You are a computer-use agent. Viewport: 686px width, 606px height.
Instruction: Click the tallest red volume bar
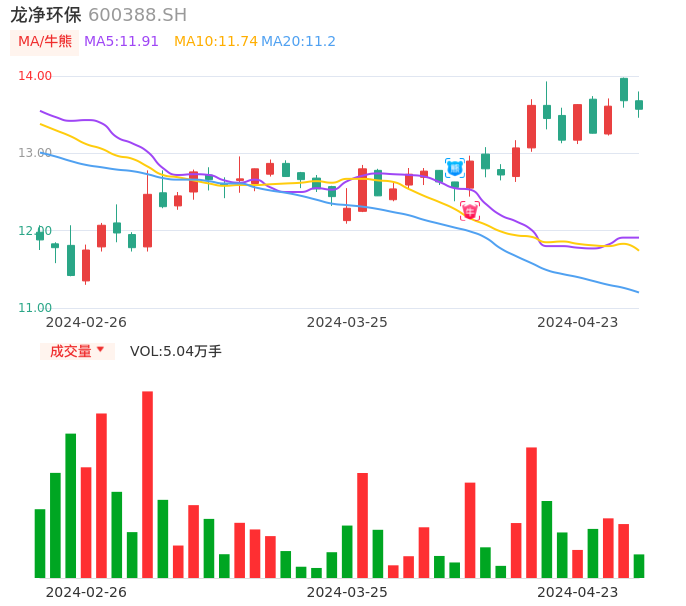pyautogui.click(x=147, y=484)
